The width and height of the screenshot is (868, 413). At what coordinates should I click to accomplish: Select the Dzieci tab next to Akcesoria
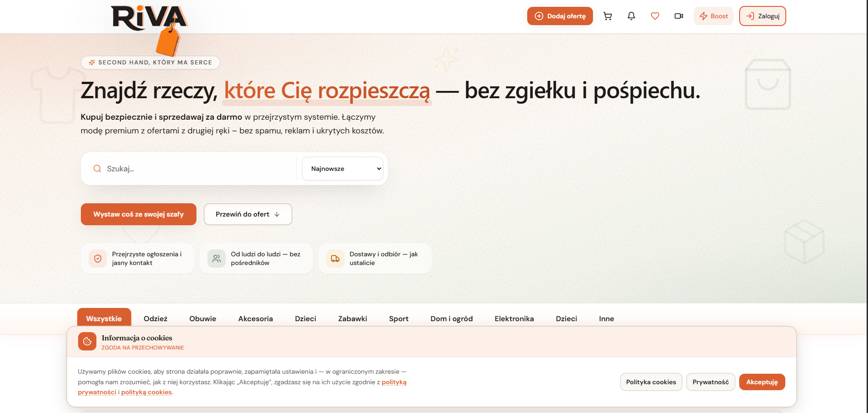306,318
